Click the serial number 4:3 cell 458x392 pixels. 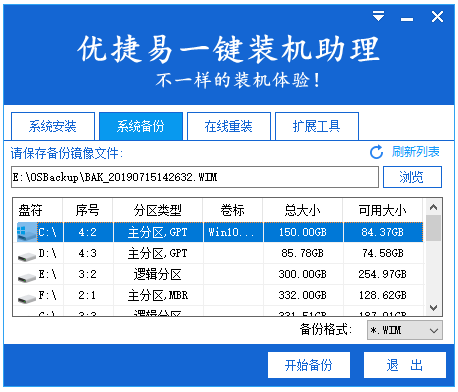pyautogui.click(x=88, y=253)
